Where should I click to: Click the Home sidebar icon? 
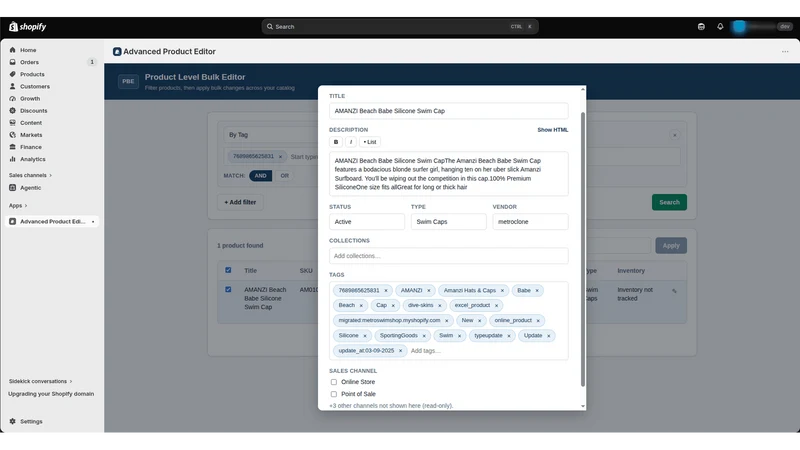[x=12, y=50]
